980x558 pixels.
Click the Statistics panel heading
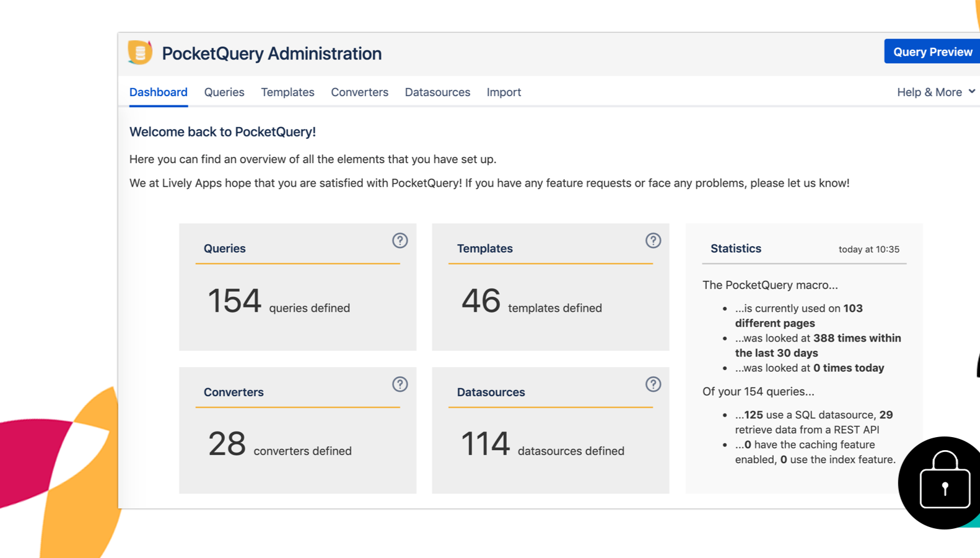(x=735, y=249)
